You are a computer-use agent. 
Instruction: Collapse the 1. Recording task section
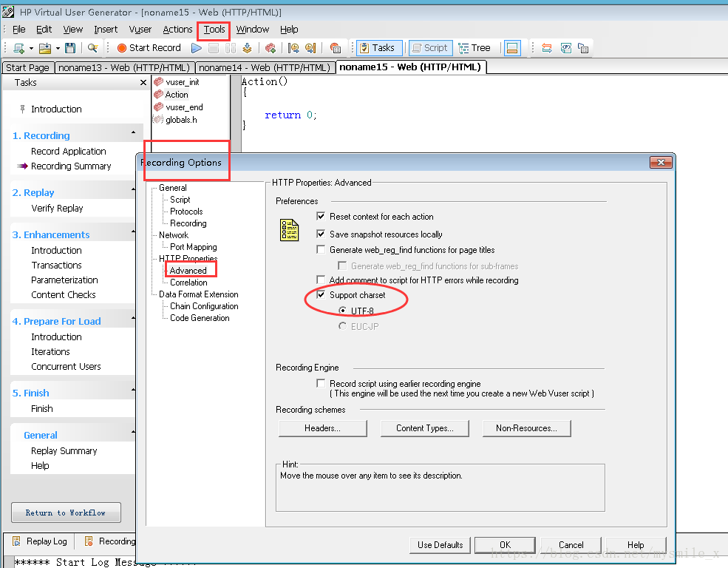(x=133, y=132)
